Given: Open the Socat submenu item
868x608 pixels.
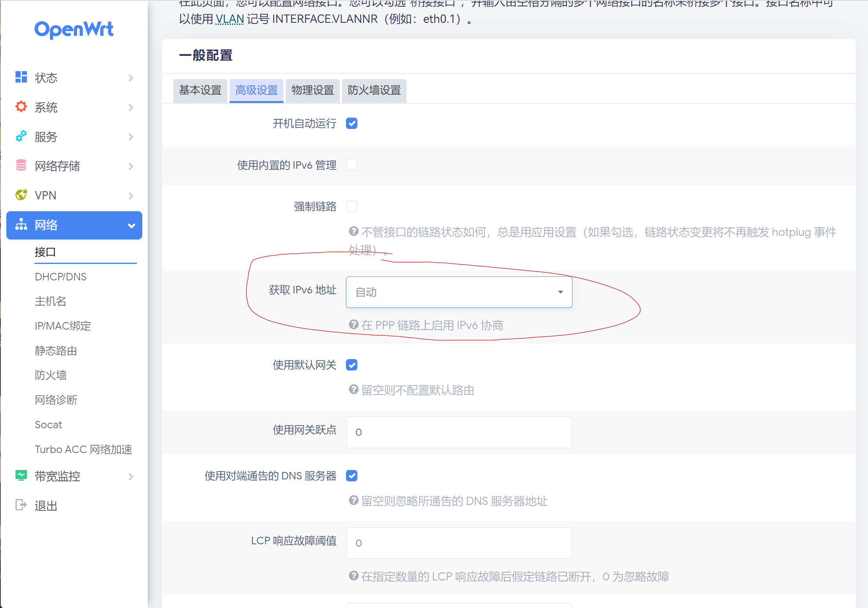Looking at the screenshot, I should coord(48,425).
